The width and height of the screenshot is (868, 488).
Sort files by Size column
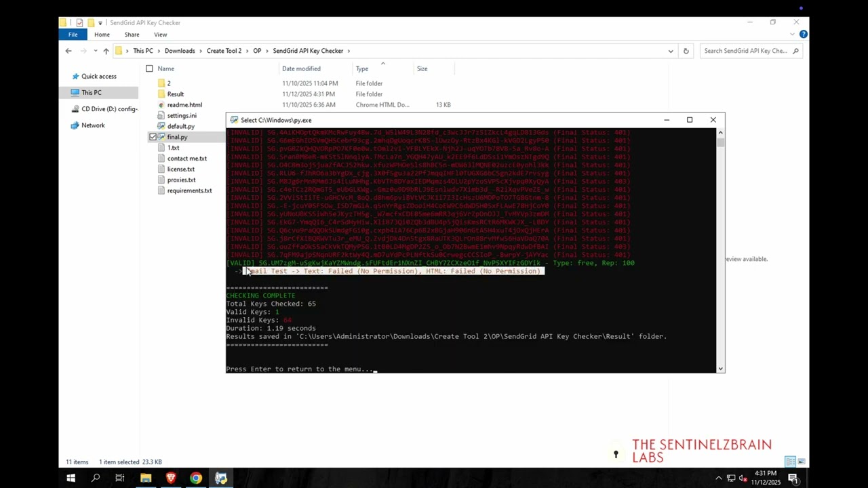[422, 68]
